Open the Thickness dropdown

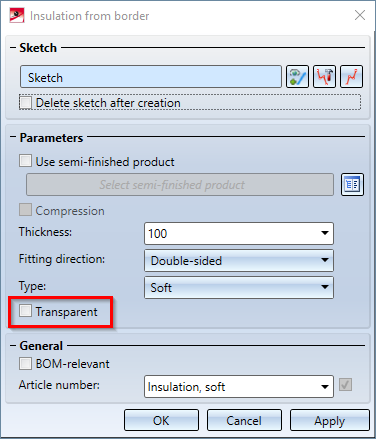click(x=239, y=233)
